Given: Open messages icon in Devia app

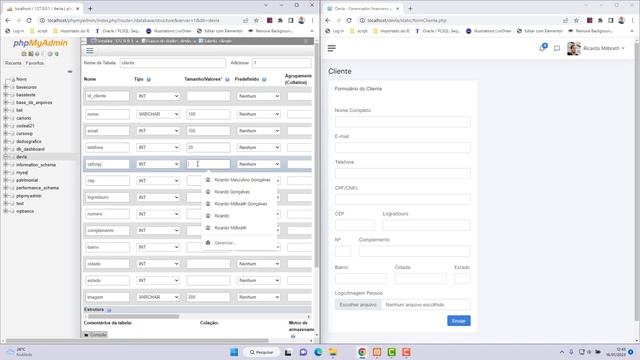Looking at the screenshot, I should pos(557,49).
